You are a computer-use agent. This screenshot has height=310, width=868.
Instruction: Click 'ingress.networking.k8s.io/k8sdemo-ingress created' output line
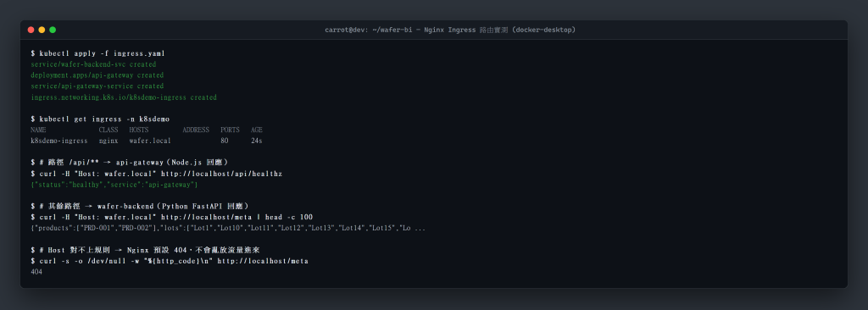(124, 97)
